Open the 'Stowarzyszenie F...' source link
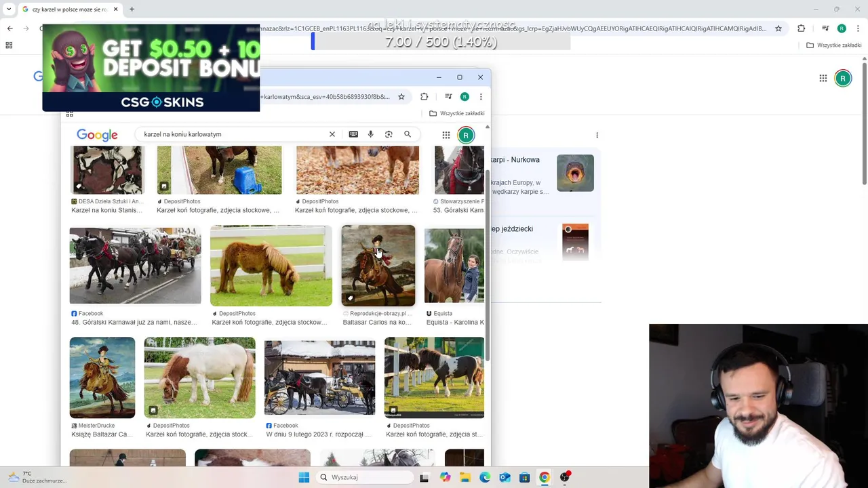Screen dimensions: 868x488 [461, 201]
